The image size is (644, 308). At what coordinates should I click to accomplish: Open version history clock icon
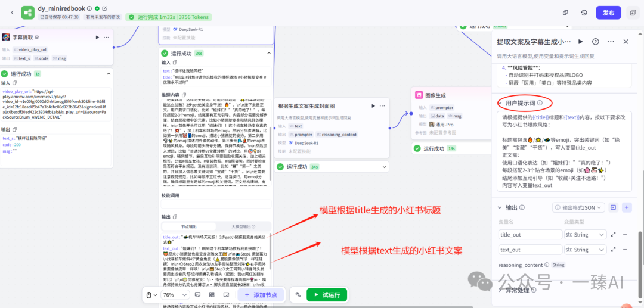click(x=584, y=13)
